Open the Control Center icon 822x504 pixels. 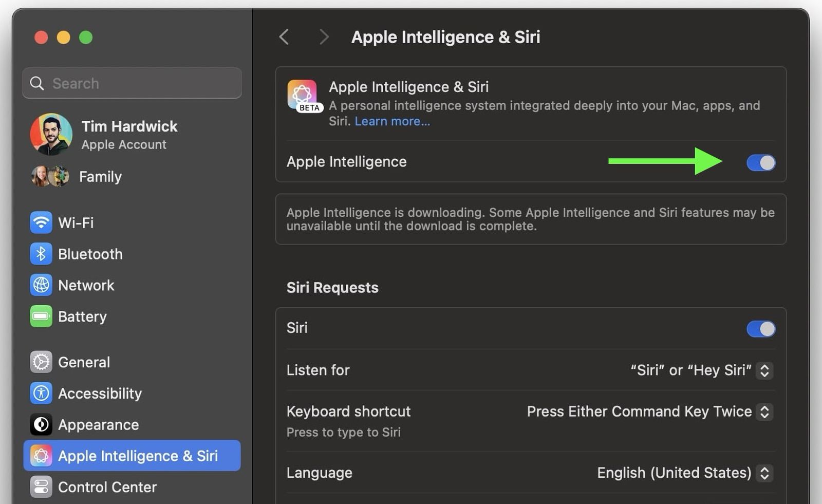[41, 487]
